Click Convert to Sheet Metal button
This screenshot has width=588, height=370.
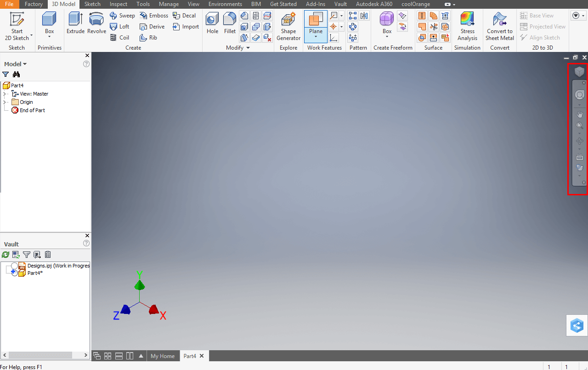(500, 26)
